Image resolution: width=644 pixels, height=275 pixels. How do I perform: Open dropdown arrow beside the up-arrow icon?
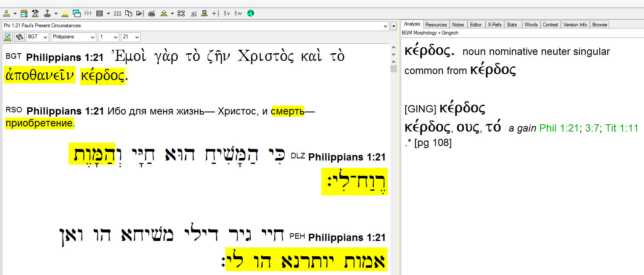(172, 13)
